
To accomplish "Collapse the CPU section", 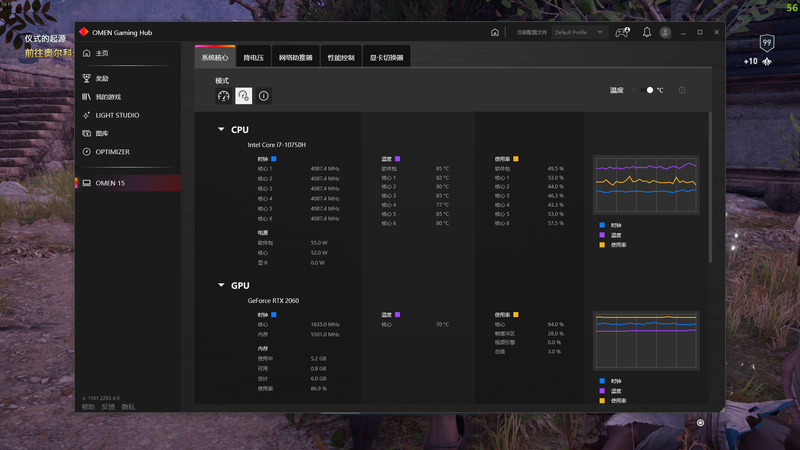I will point(221,130).
